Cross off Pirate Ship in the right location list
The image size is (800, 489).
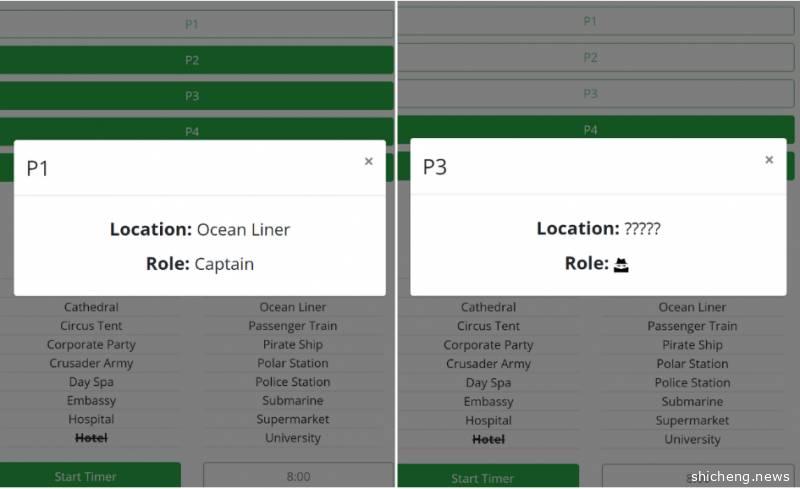pyautogui.click(x=692, y=345)
